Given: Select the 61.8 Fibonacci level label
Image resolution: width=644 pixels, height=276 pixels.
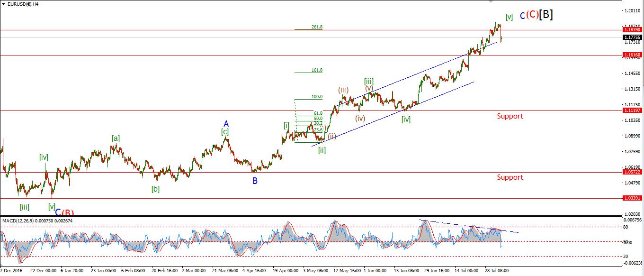Looking at the screenshot, I should (x=318, y=113).
